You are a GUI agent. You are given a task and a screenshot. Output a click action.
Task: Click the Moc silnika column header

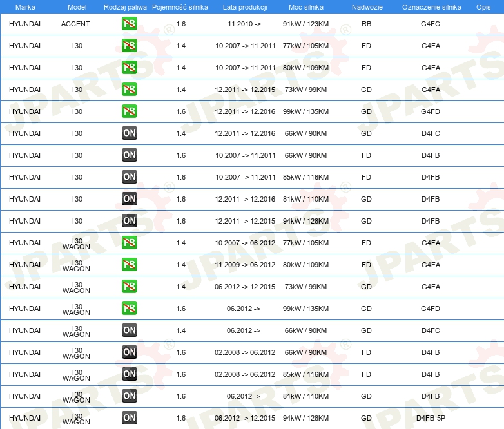[305, 7]
